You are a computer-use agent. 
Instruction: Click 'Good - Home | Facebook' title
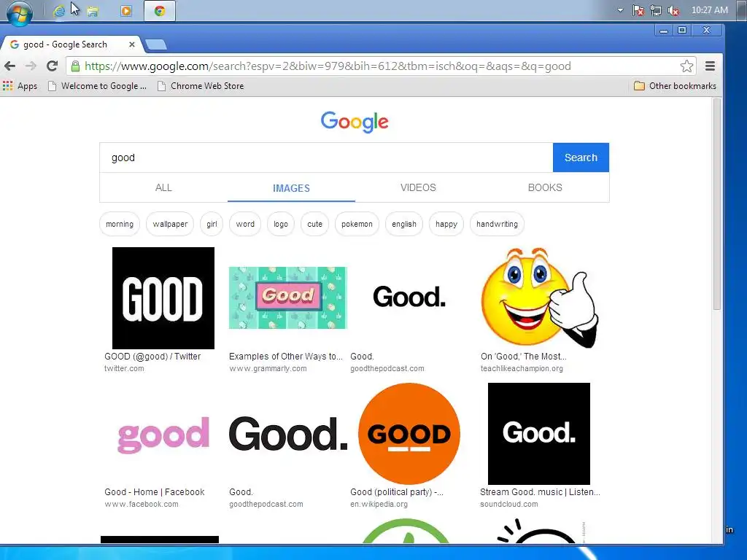155,492
